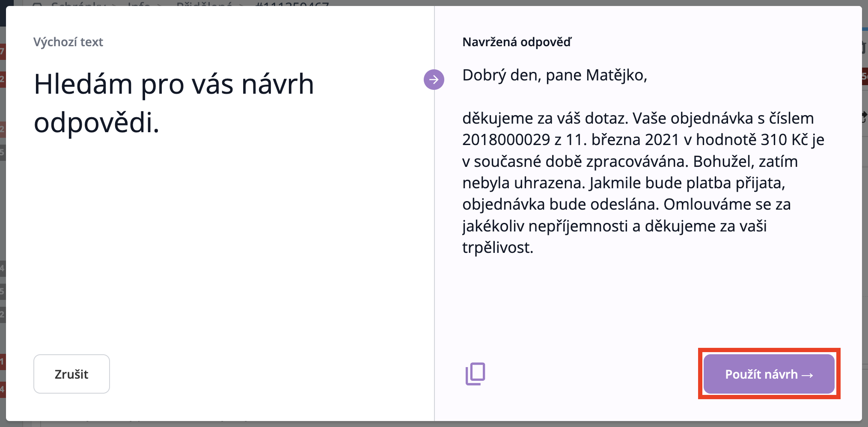This screenshot has width=868, height=427.
Task: Open the Schránky breadcrumb behind the dialog
Action: (x=78, y=3)
